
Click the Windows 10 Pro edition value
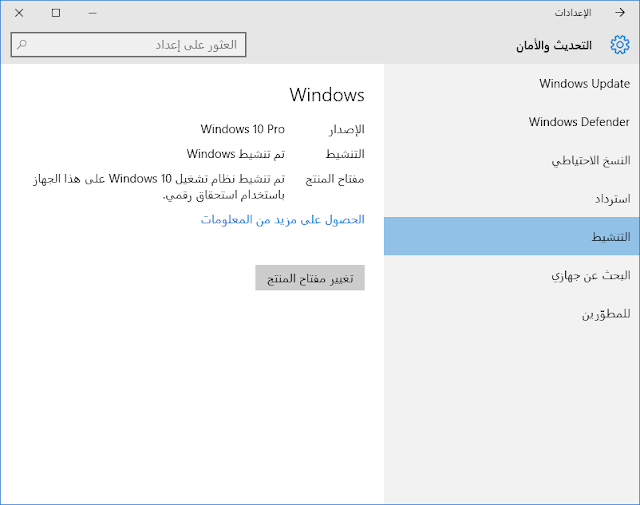242,129
